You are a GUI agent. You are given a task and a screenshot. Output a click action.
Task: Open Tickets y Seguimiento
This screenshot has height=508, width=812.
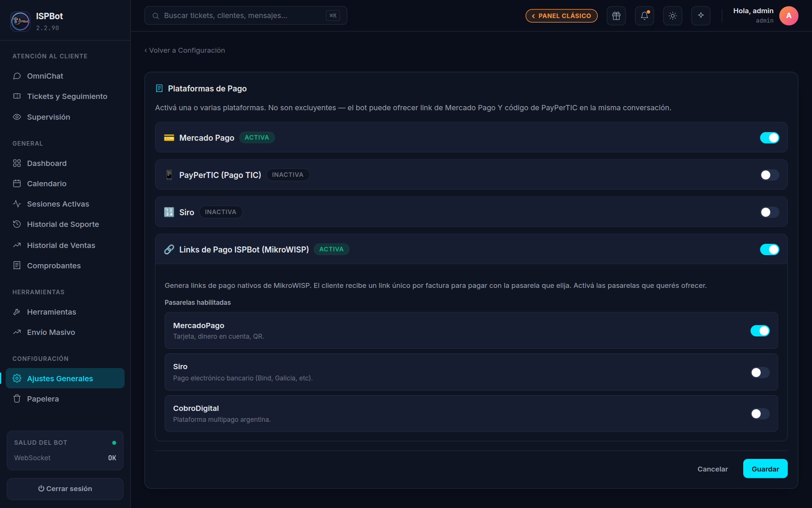tap(65, 96)
